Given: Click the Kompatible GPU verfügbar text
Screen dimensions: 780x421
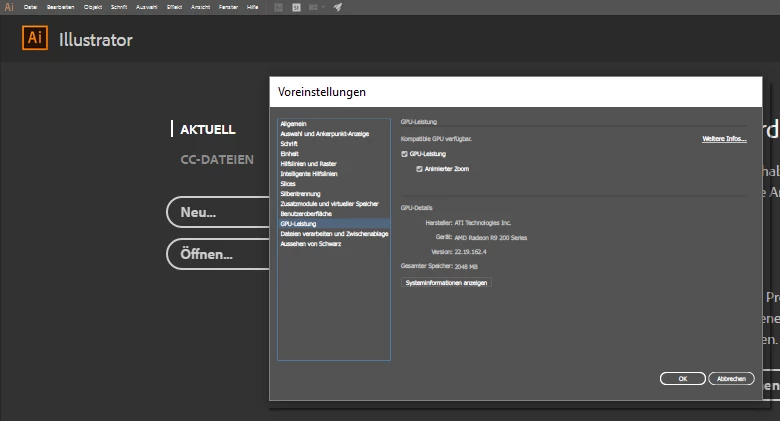Looking at the screenshot, I should (436, 139).
